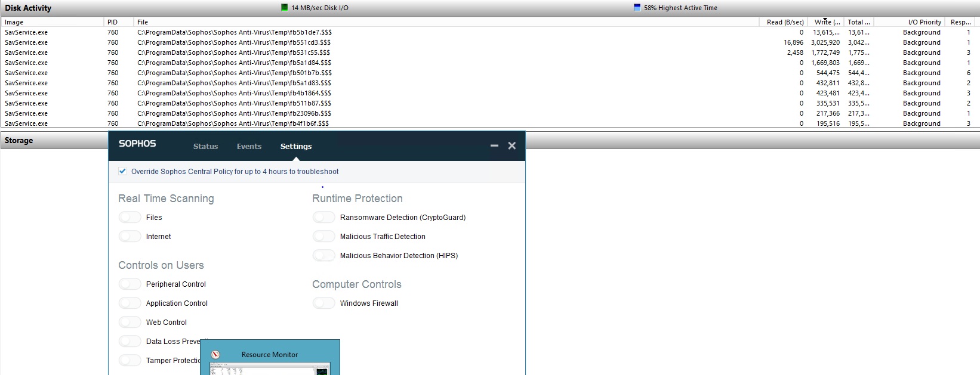Select row with file fb23096b.$$$
The height and width of the screenshot is (375, 980).
(490, 113)
